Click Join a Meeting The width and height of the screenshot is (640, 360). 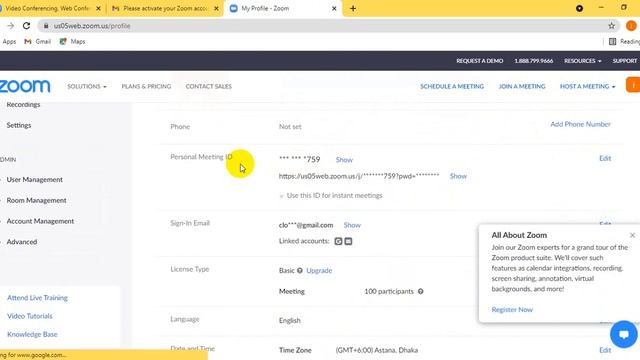522,86
